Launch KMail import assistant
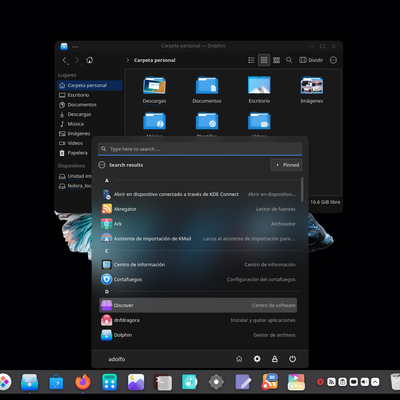The width and height of the screenshot is (400, 400). click(x=198, y=239)
